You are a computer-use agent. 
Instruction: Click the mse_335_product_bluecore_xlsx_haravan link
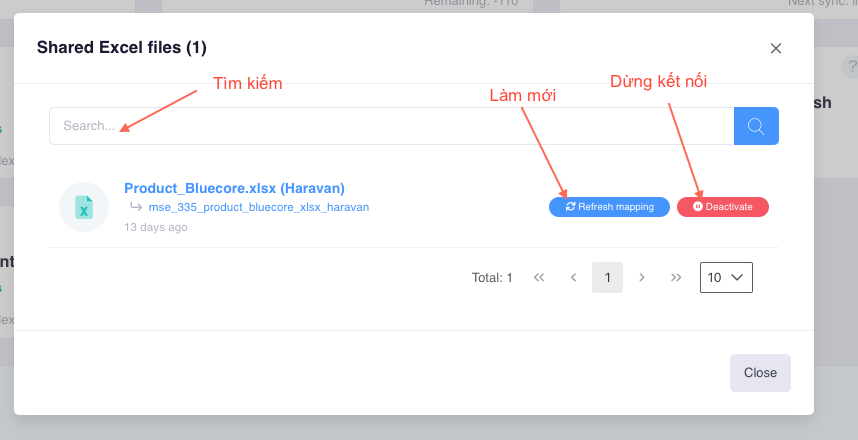259,207
